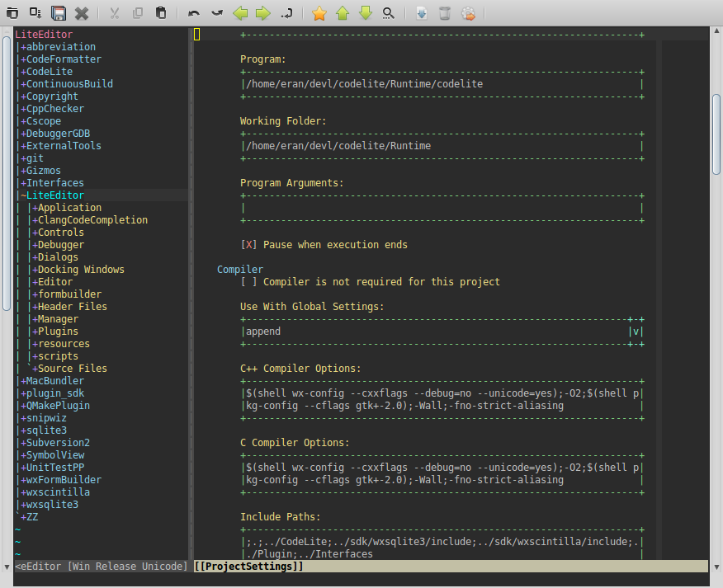The width and height of the screenshot is (723, 588).
Task: Click the go-to-line return arrow icon
Action: tap(286, 13)
